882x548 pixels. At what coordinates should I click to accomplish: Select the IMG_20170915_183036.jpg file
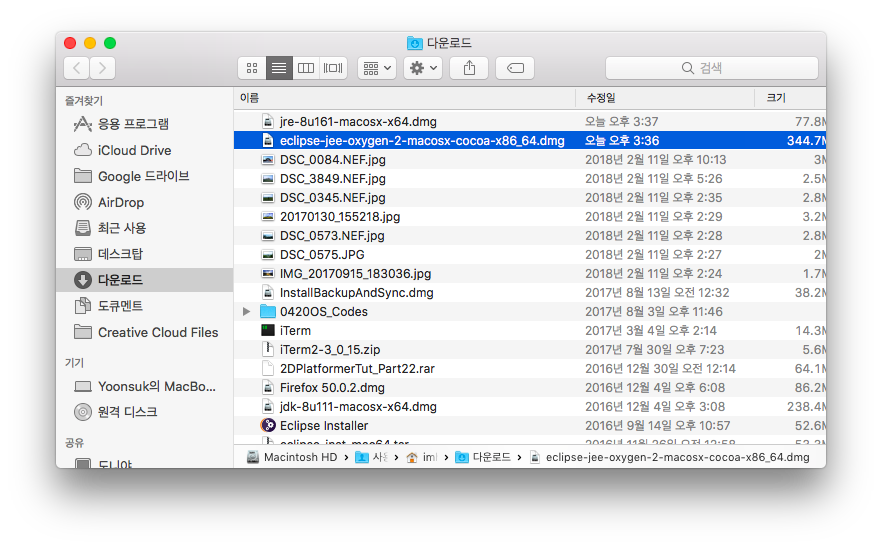[x=530, y=273]
